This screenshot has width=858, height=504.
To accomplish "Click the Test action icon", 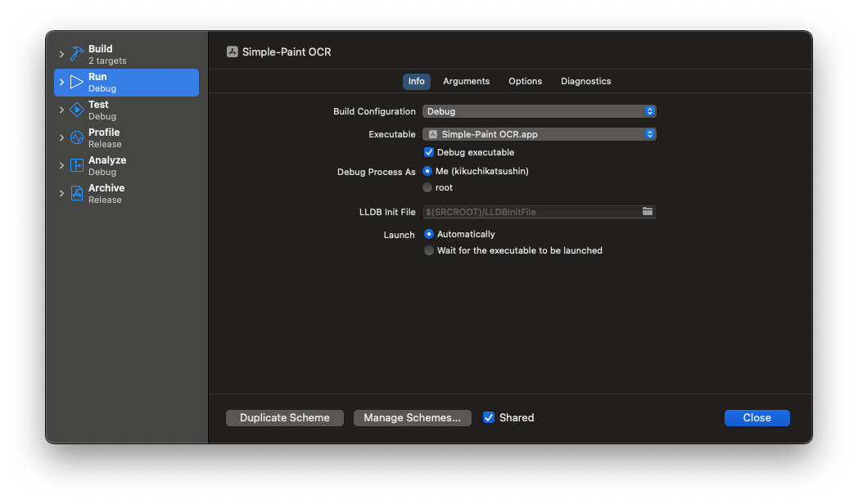I will (x=77, y=110).
